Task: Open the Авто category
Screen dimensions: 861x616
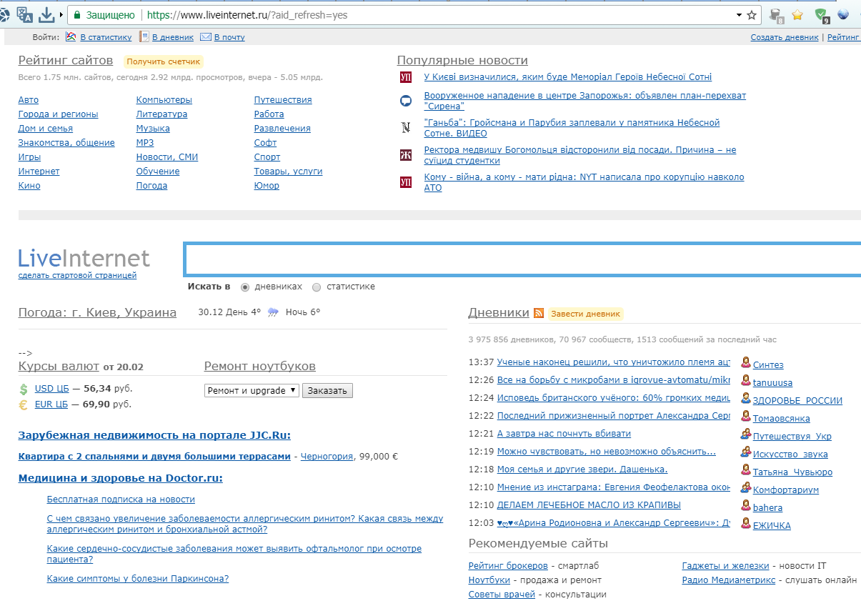Action: 29,100
